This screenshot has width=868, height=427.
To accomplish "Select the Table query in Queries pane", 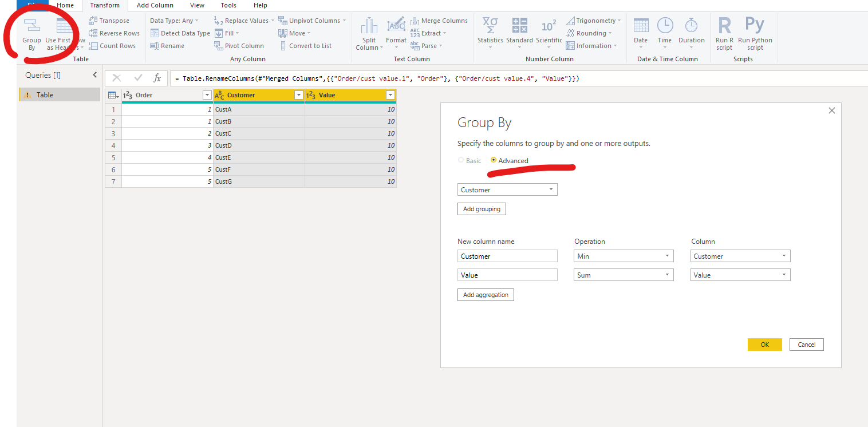I will click(x=60, y=95).
